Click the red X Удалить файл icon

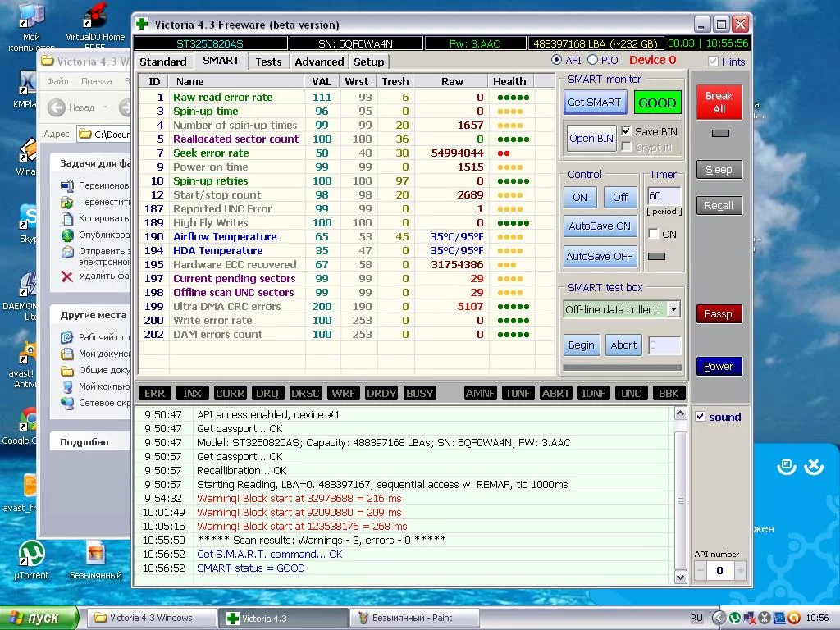coord(67,276)
